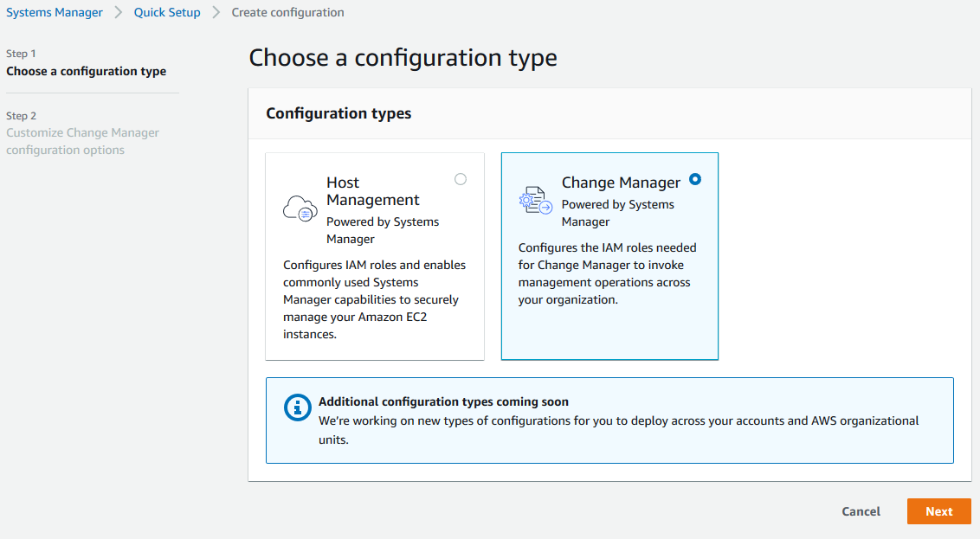Screen dimensions: 980x539
Task: Click the Change Manager IAM roles description
Action: [607, 273]
